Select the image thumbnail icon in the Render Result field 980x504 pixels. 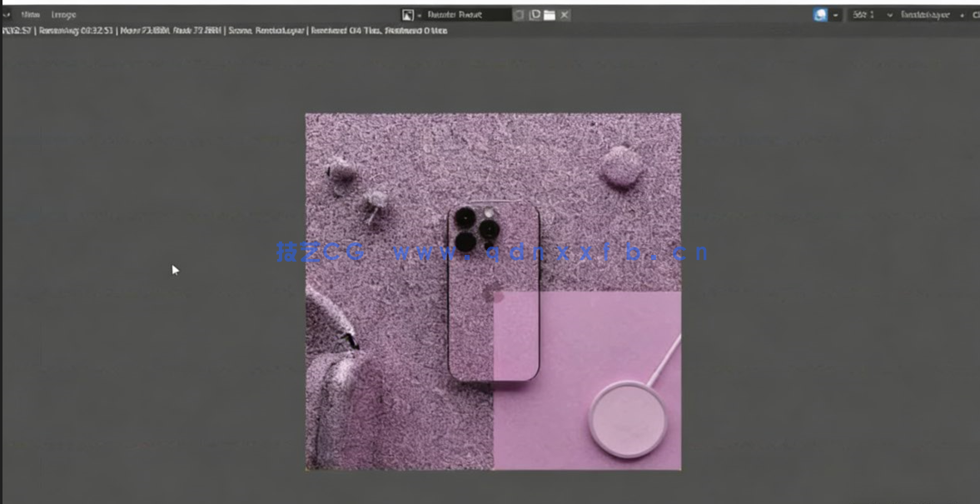pos(407,14)
